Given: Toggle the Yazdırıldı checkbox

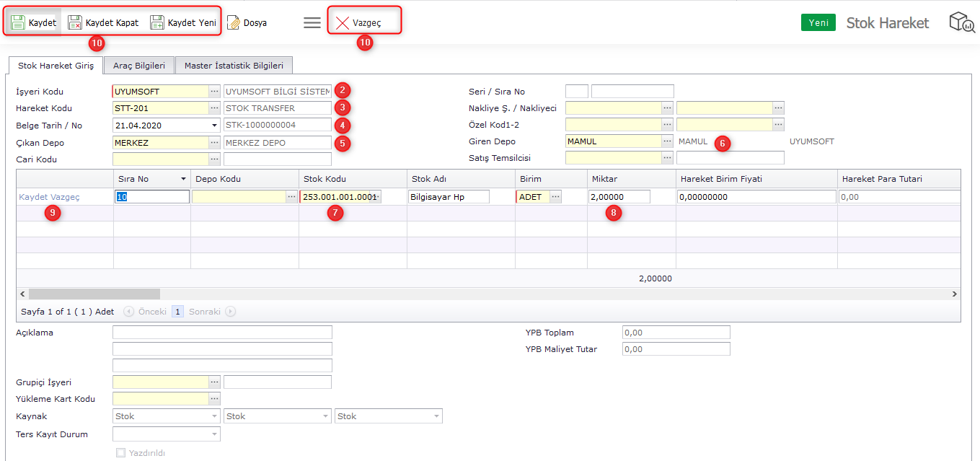Looking at the screenshot, I should [x=120, y=453].
